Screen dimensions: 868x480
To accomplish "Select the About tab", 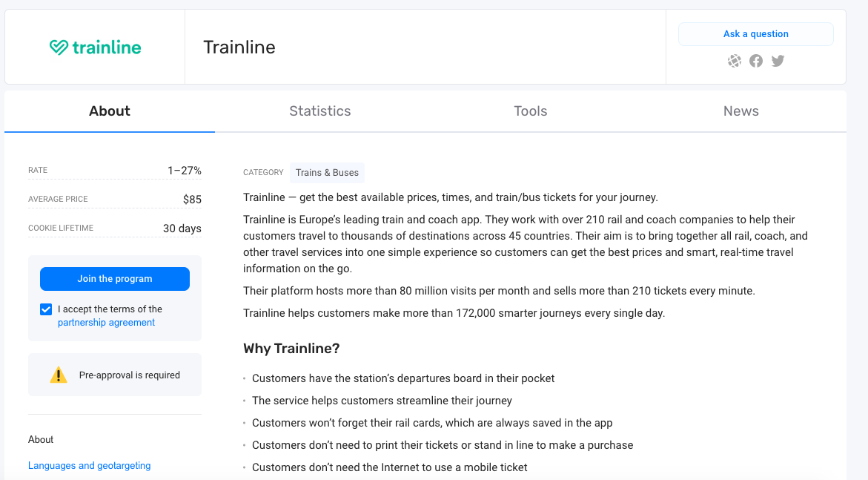I will click(x=109, y=111).
